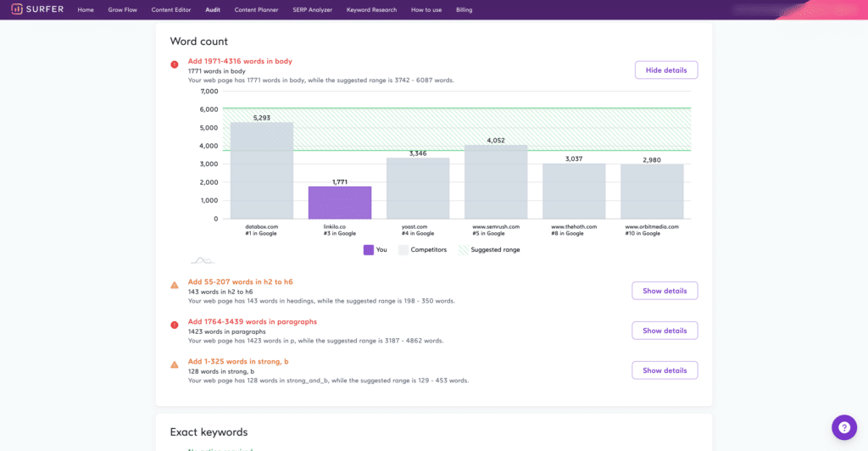
Task: Open the help chat bubble icon
Action: click(x=844, y=427)
